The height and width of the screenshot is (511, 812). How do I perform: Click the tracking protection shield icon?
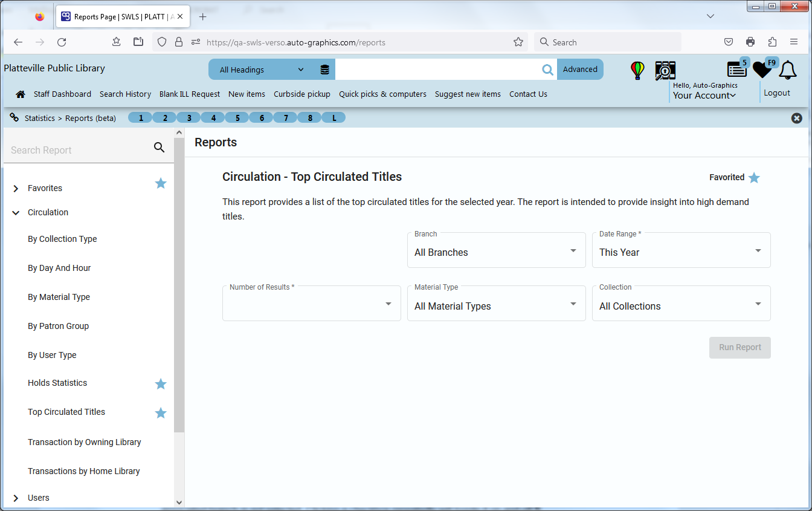click(162, 42)
